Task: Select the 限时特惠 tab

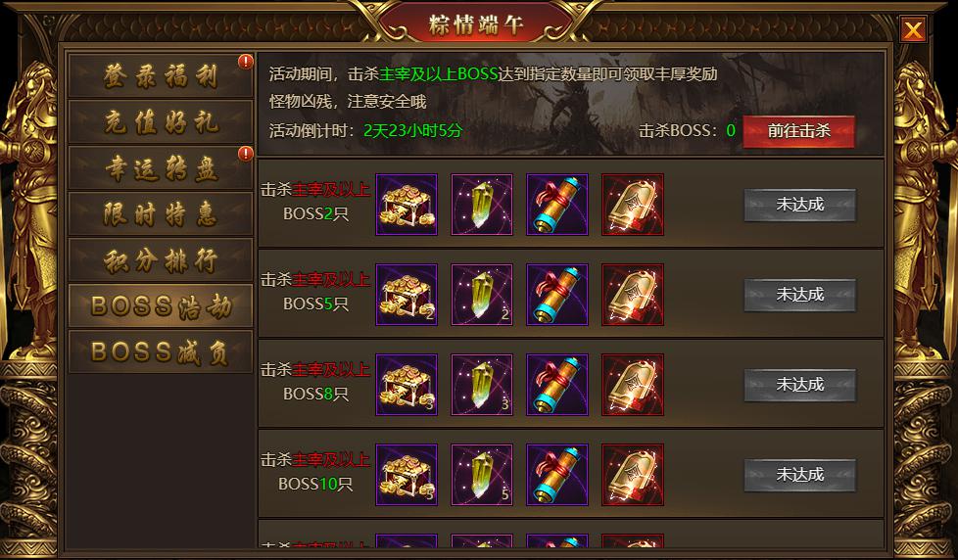Action: click(161, 213)
